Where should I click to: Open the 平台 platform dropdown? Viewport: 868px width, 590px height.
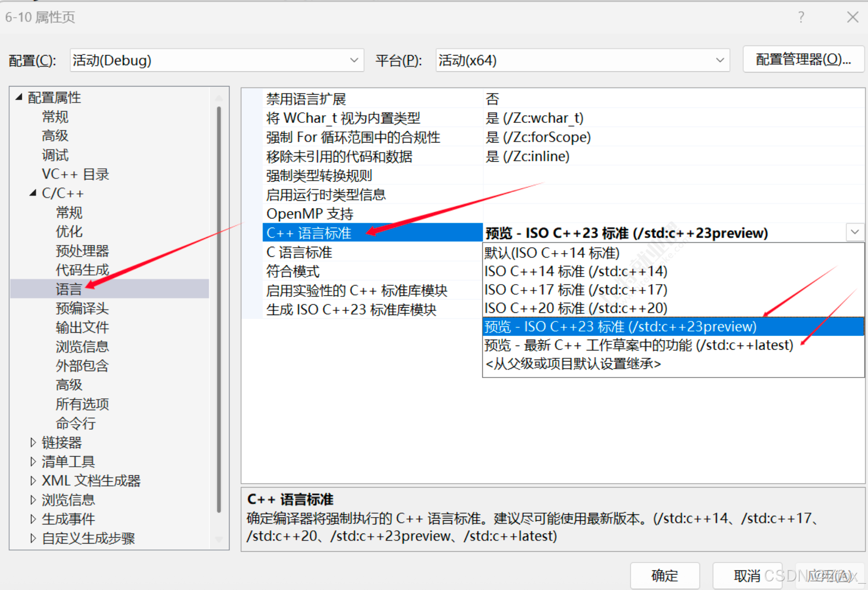582,60
